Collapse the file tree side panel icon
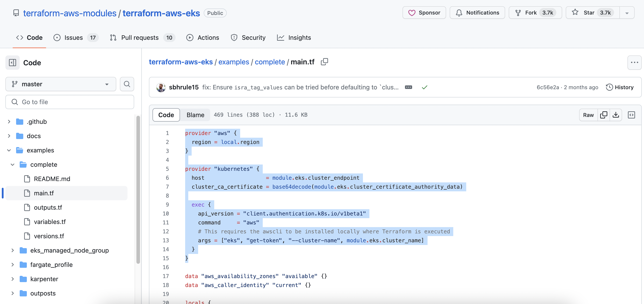The image size is (644, 304). coord(12,63)
